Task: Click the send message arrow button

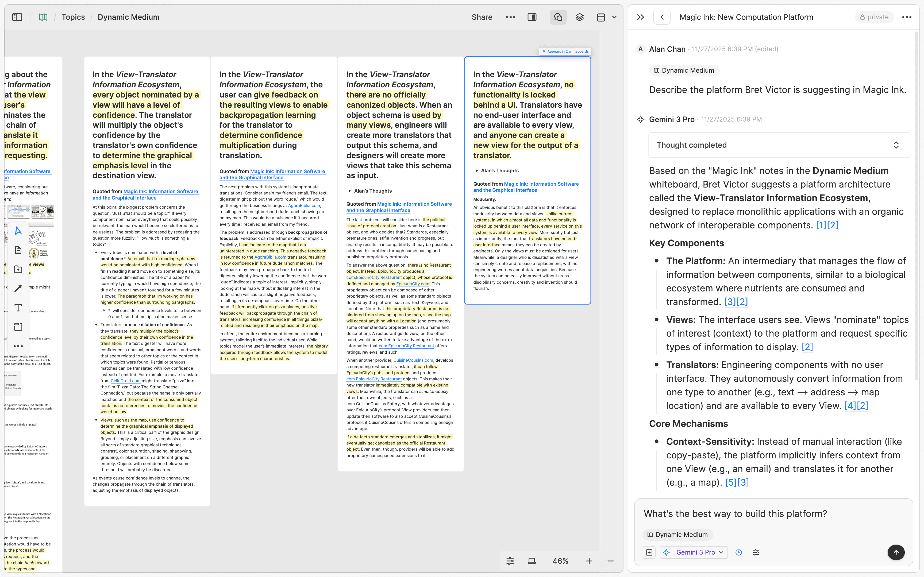Action: click(896, 552)
